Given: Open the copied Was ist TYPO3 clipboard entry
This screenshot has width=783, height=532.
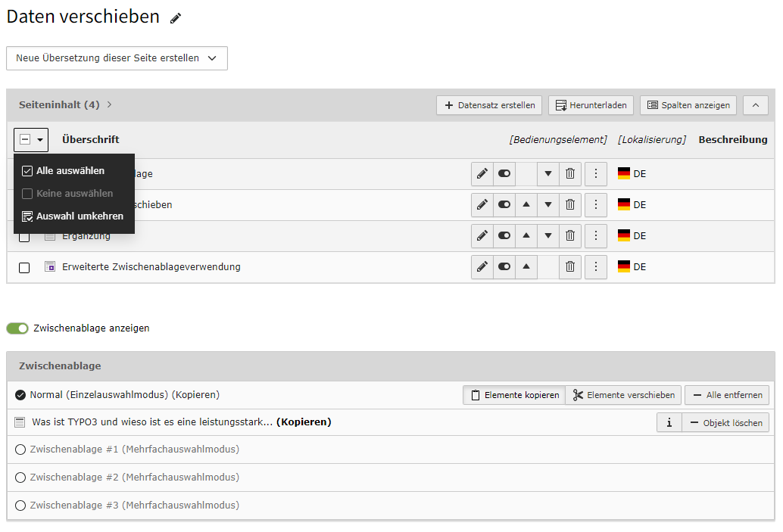Looking at the screenshot, I should click(152, 422).
